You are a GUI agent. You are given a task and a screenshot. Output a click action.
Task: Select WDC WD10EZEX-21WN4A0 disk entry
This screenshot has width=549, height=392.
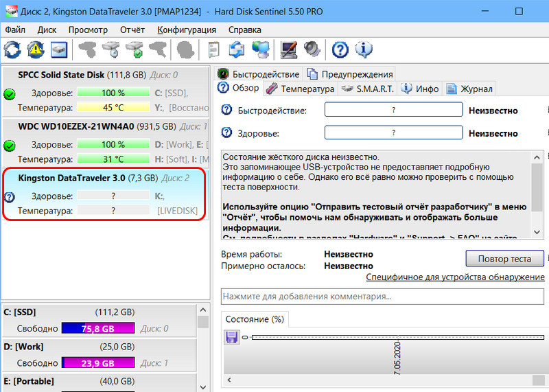[x=106, y=143]
